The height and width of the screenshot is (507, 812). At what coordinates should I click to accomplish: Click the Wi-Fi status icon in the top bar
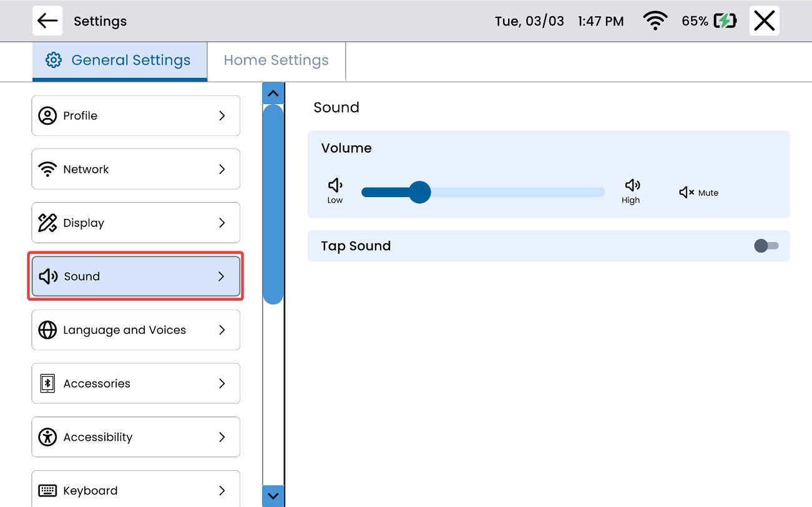pyautogui.click(x=654, y=21)
